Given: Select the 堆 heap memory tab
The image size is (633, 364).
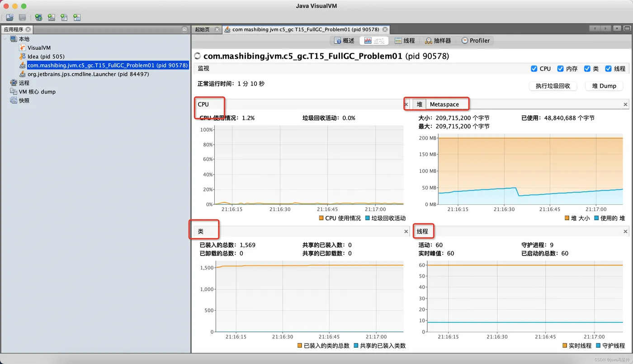Looking at the screenshot, I should [x=419, y=104].
